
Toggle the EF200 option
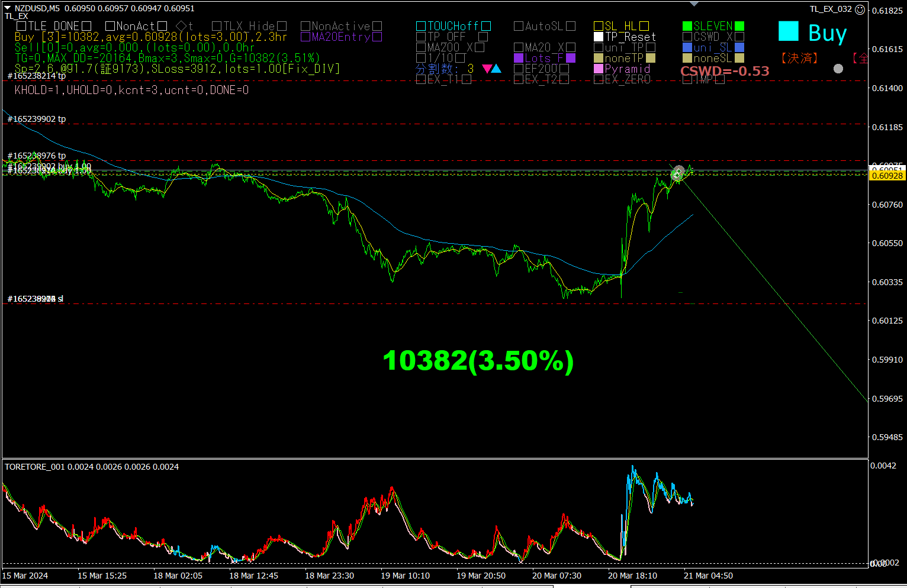pos(541,69)
